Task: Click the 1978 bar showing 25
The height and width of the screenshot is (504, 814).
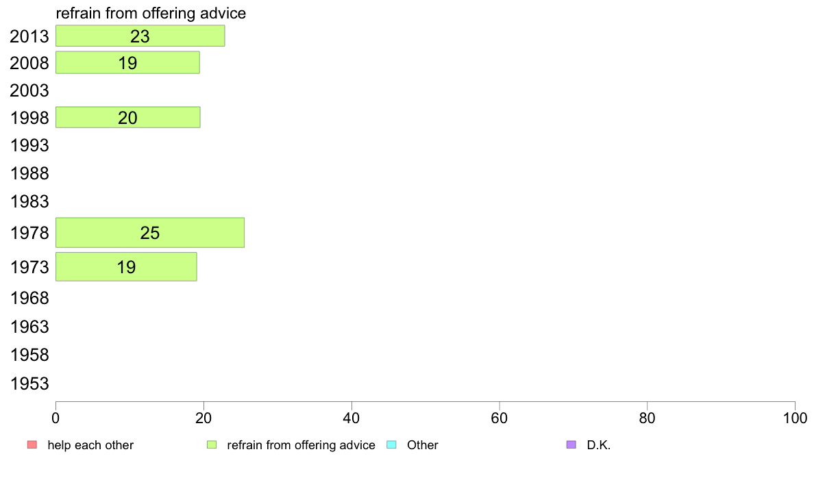Action: (149, 233)
